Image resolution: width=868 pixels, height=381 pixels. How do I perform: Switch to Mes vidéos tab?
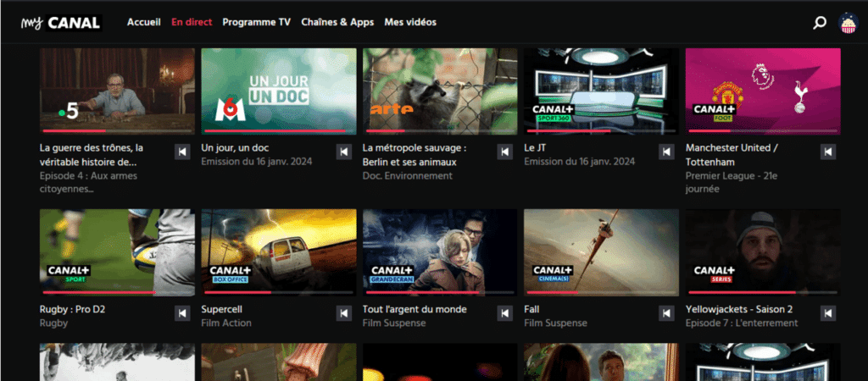410,22
